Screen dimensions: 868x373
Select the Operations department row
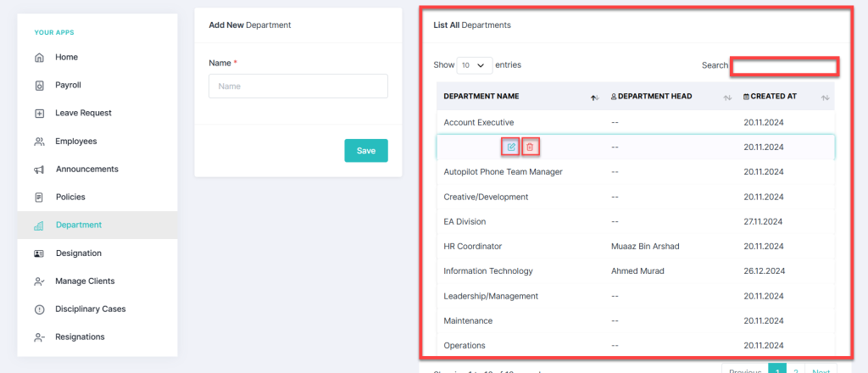pyautogui.click(x=636, y=345)
